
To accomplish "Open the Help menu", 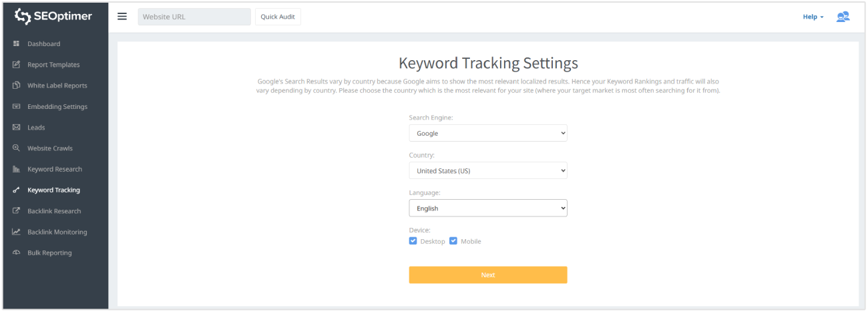I will point(813,17).
